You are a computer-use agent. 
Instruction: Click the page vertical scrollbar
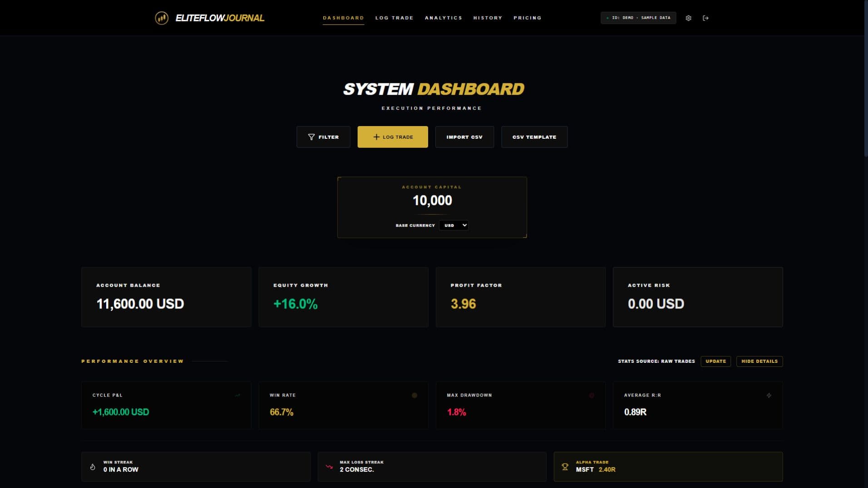(865, 79)
